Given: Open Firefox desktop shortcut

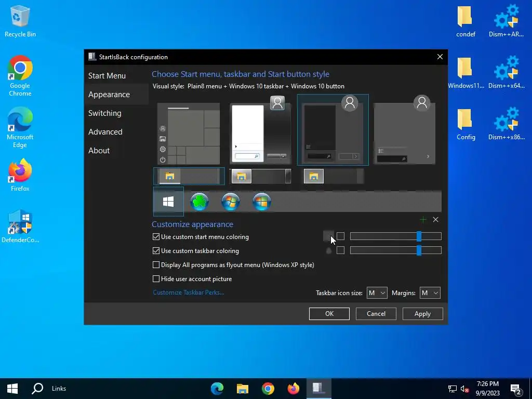Looking at the screenshot, I should point(20,175).
